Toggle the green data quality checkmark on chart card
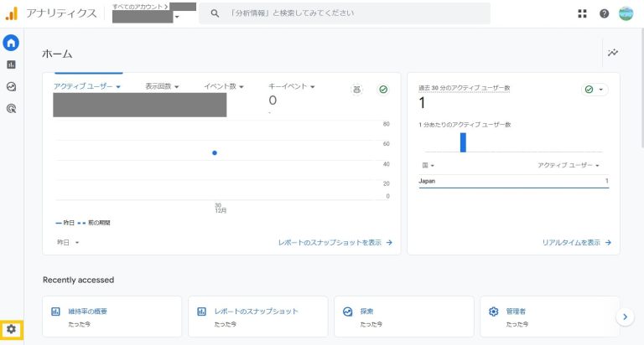644x345 pixels. coord(383,90)
